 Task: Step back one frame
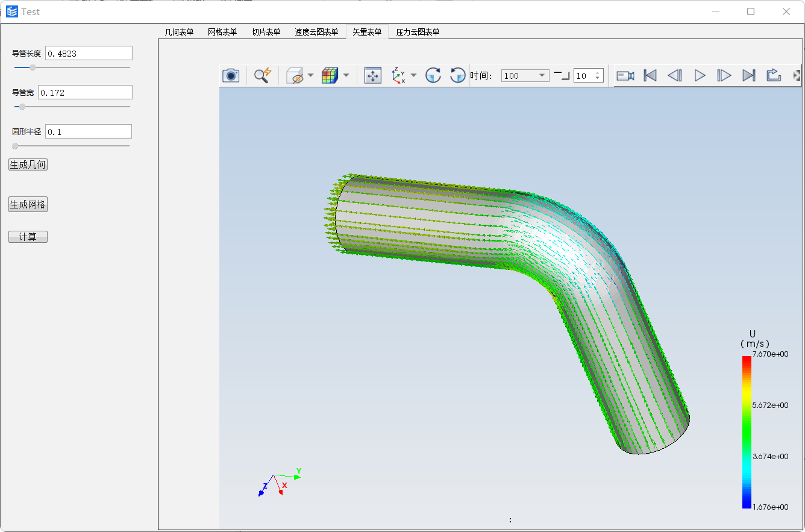click(675, 75)
